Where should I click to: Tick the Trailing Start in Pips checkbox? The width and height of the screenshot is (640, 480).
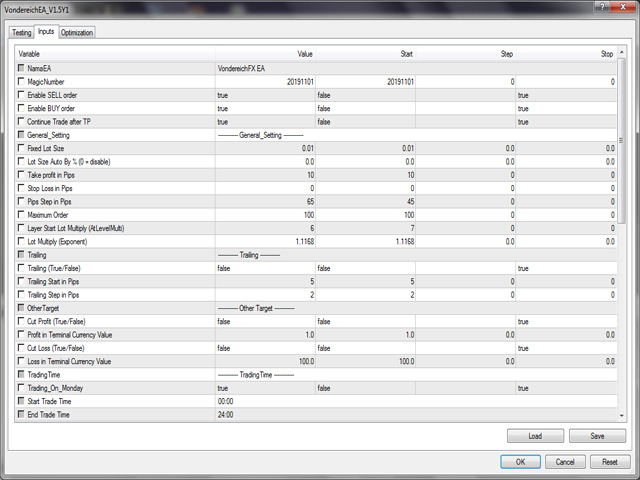(21, 281)
